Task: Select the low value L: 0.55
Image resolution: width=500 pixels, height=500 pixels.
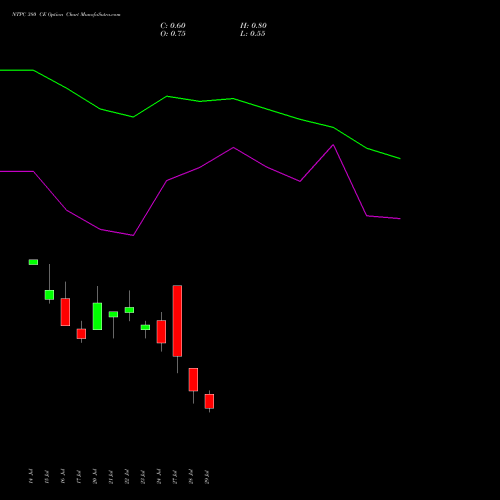Action: [253, 34]
